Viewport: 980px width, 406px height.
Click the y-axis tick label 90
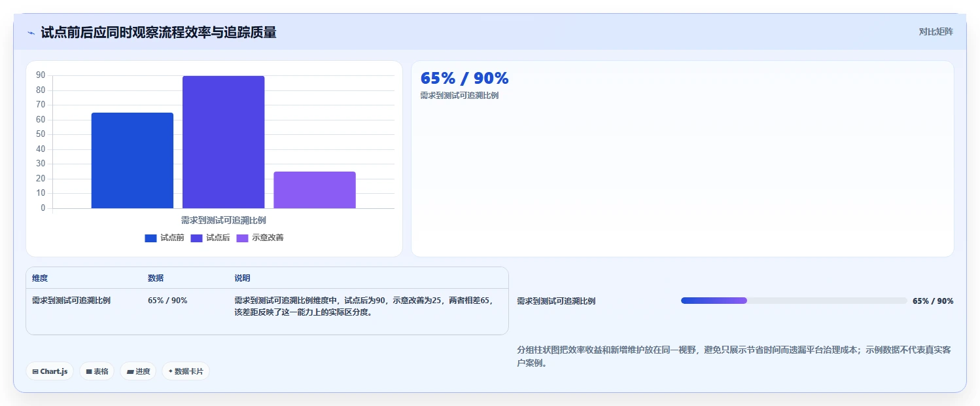click(x=41, y=75)
